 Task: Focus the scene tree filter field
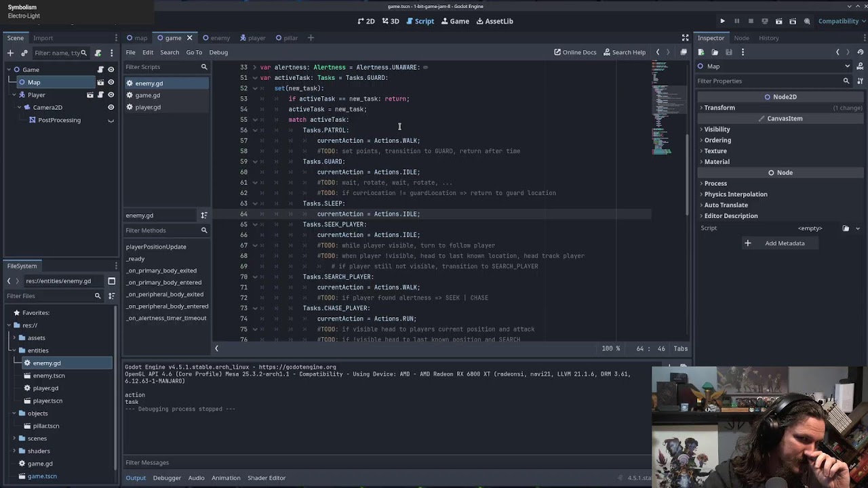click(60, 53)
